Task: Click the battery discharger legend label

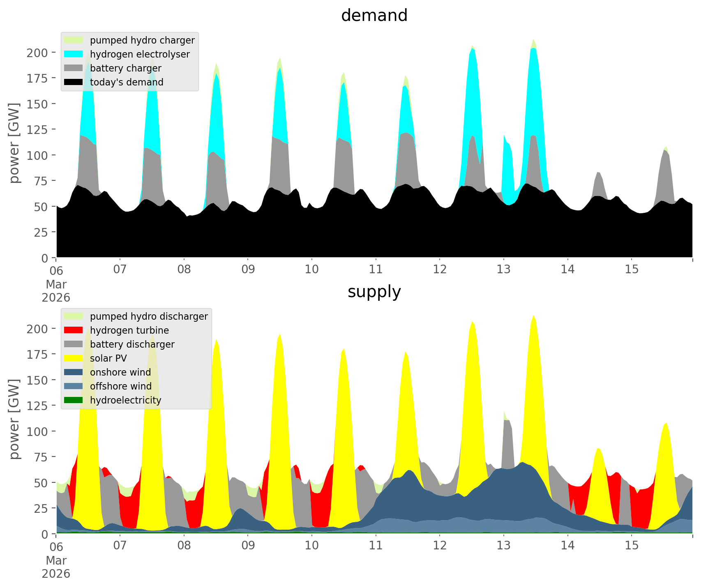Action: (132, 344)
